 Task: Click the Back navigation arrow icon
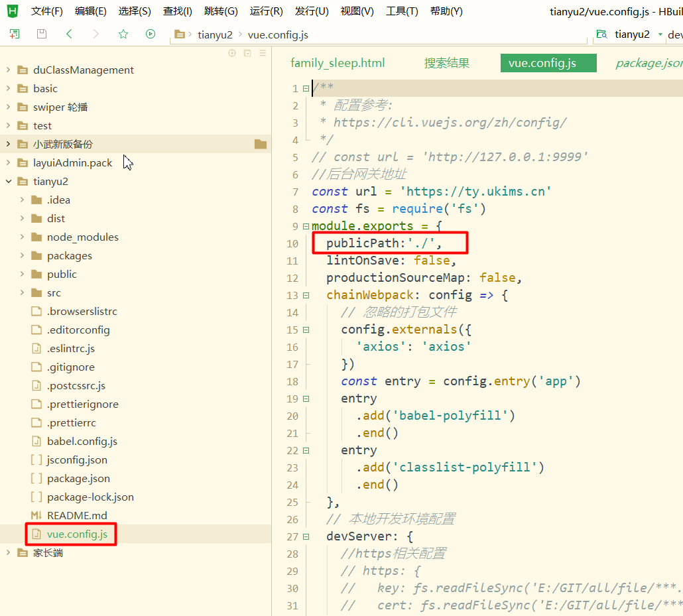click(x=68, y=34)
